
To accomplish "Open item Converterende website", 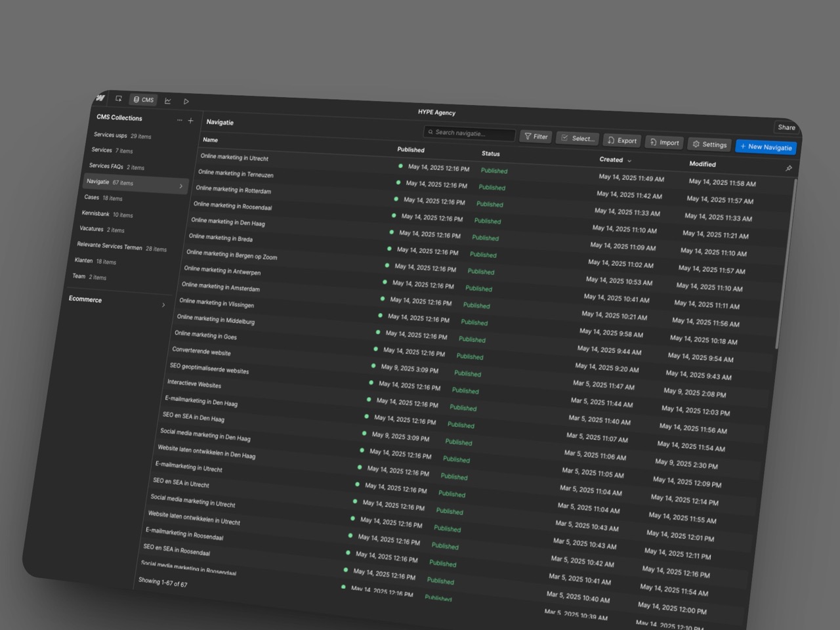I will [201, 351].
